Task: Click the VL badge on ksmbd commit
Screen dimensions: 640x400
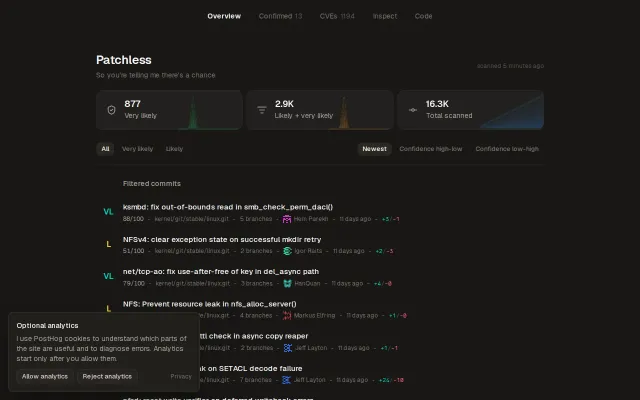Action: click(x=108, y=212)
